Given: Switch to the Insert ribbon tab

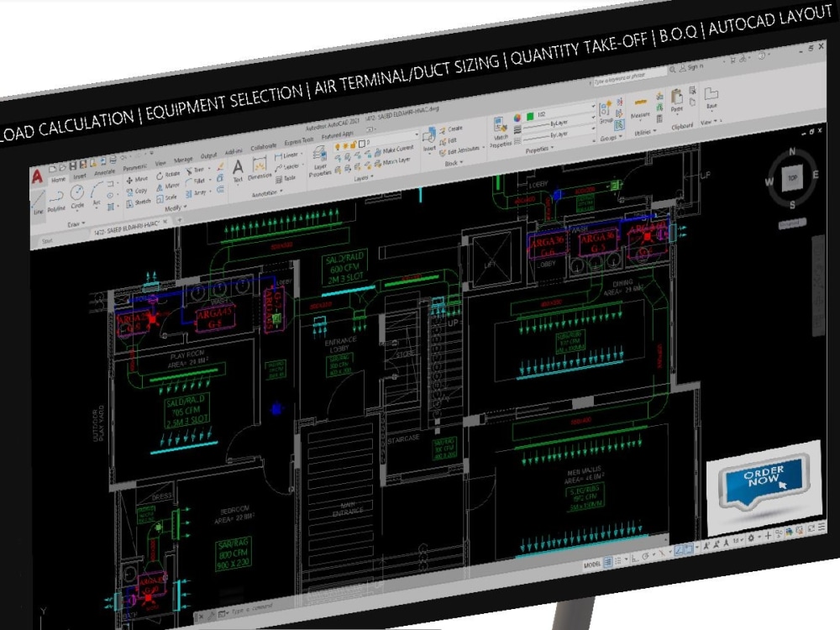Looking at the screenshot, I should 80,176.
